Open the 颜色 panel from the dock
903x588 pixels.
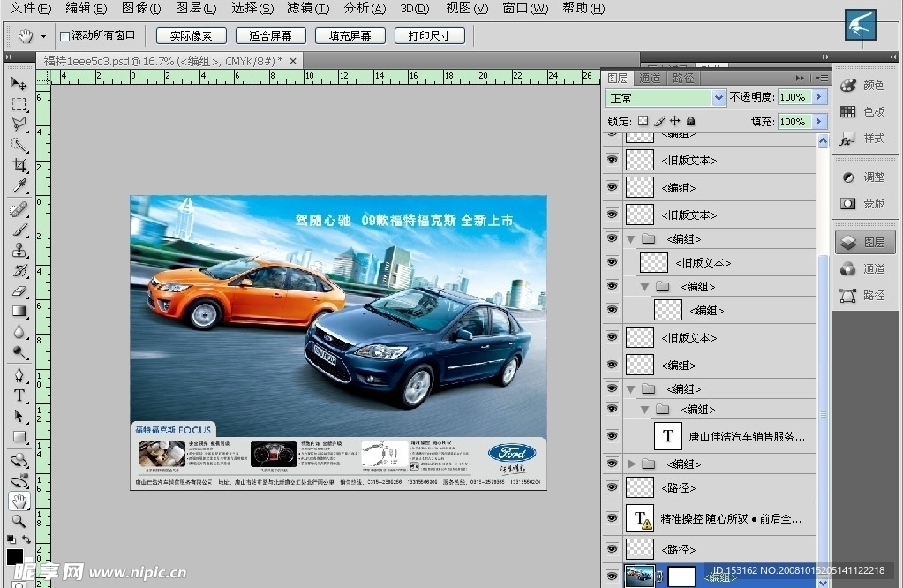[864, 86]
